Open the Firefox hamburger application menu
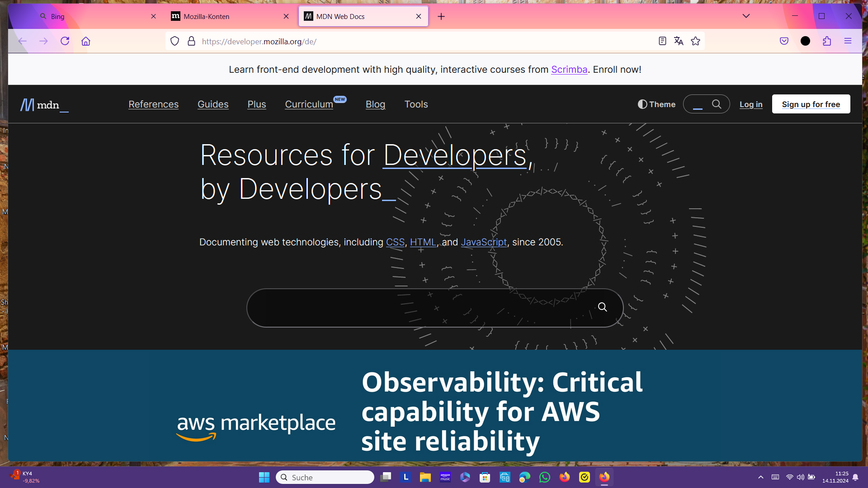This screenshot has height=488, width=868. [x=848, y=41]
